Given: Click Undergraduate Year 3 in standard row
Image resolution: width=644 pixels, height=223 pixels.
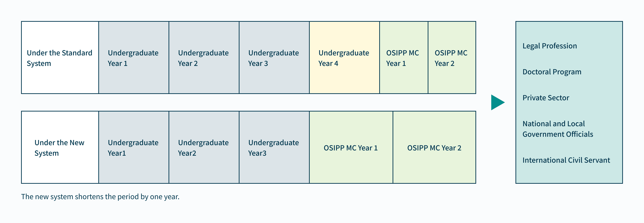Looking at the screenshot, I should coord(274,58).
